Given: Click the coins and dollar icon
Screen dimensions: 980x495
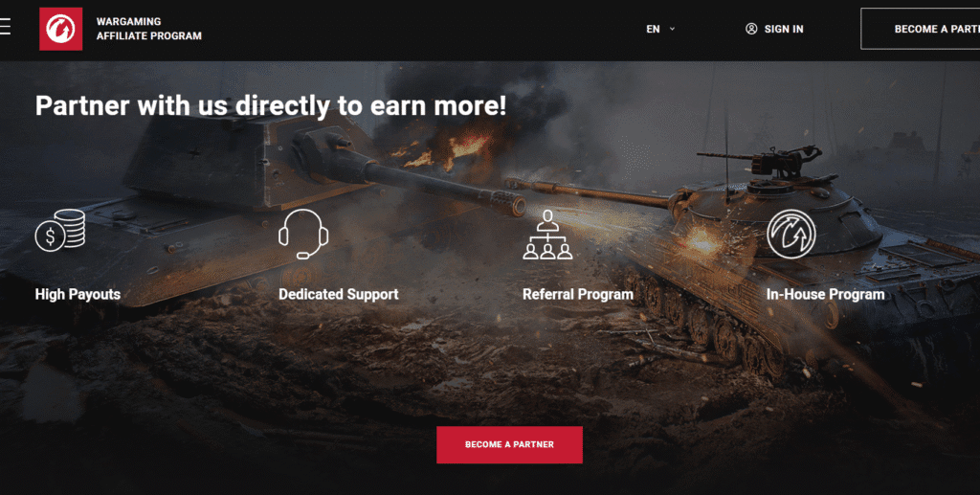Looking at the screenshot, I should [x=60, y=230].
